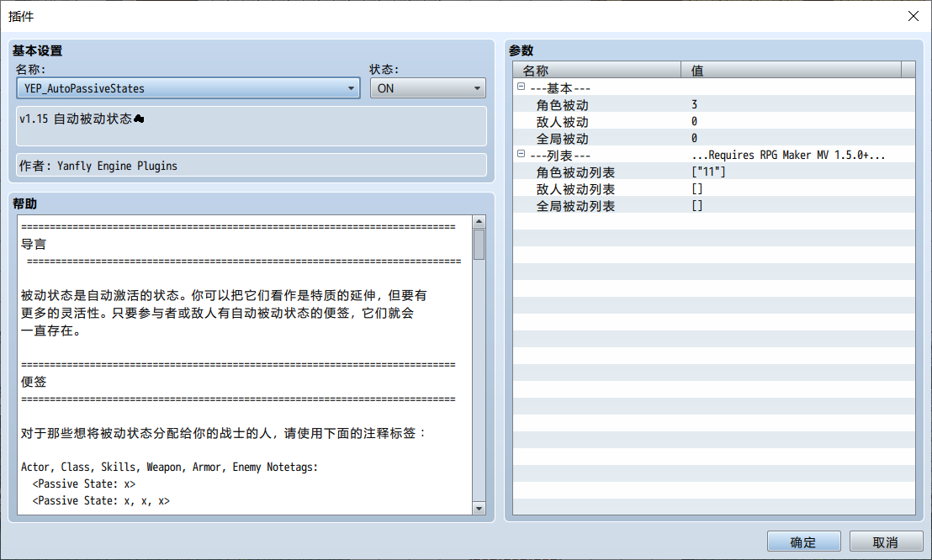Screen dimensions: 932x560
Task: Click the 导言 heading in help text
Action: click(34, 244)
